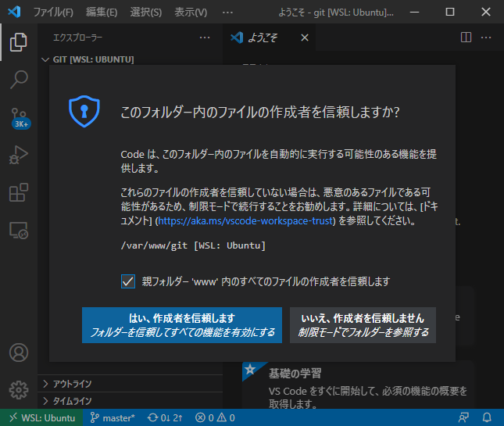Click the /var/www/git [WSL: Ubuntu] path text

[193, 245]
